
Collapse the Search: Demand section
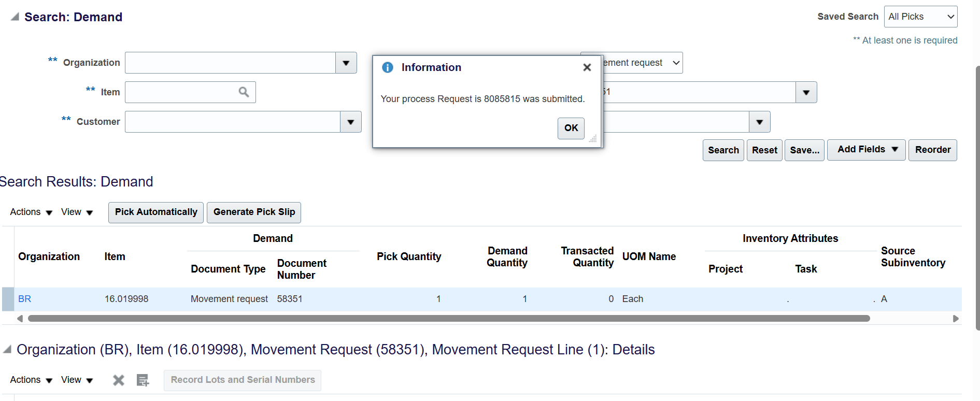[x=15, y=17]
